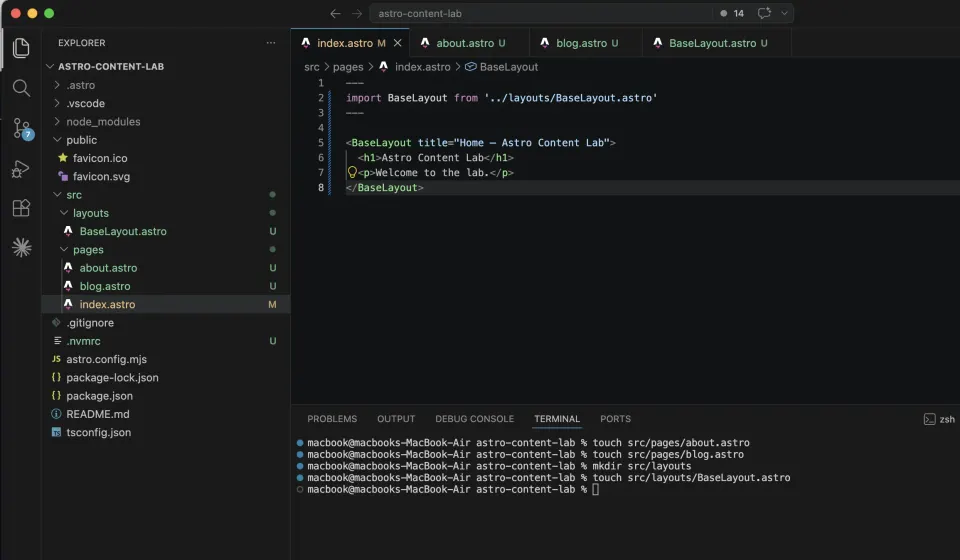This screenshot has width=960, height=560.
Task: Close the index.astro editor tab
Action: pyautogui.click(x=397, y=43)
